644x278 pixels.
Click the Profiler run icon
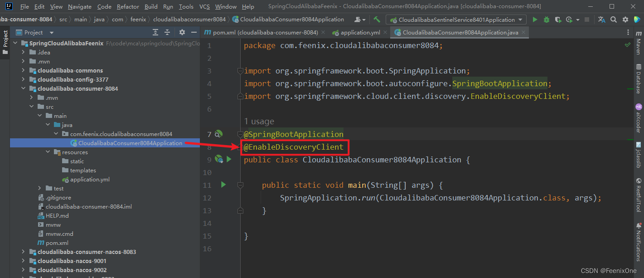pos(569,20)
